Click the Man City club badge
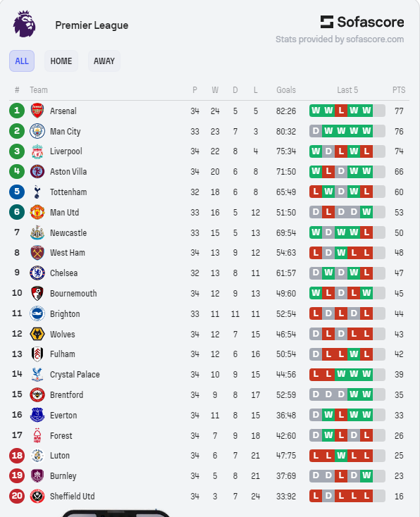 (37, 131)
